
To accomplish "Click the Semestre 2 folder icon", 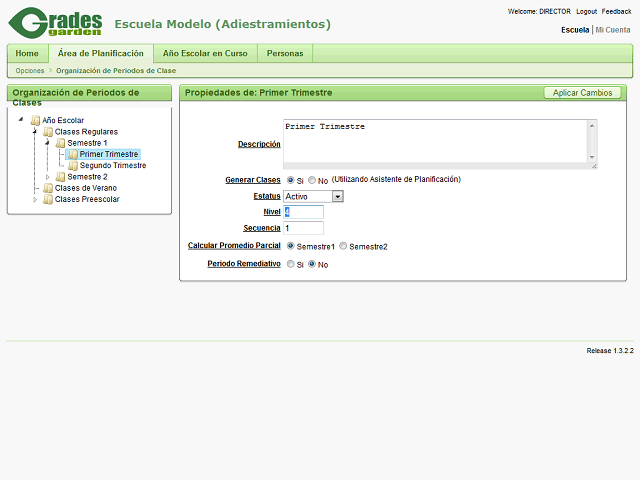I will click(61, 177).
